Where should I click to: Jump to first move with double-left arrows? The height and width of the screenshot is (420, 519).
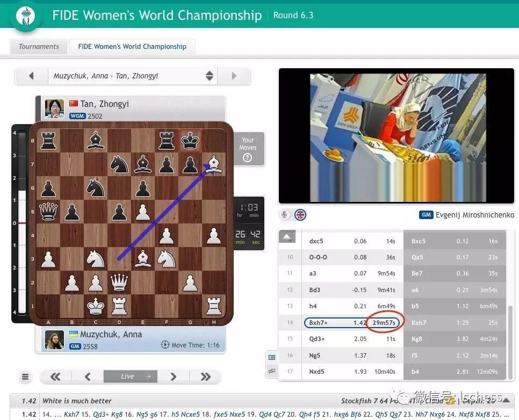[55, 376]
